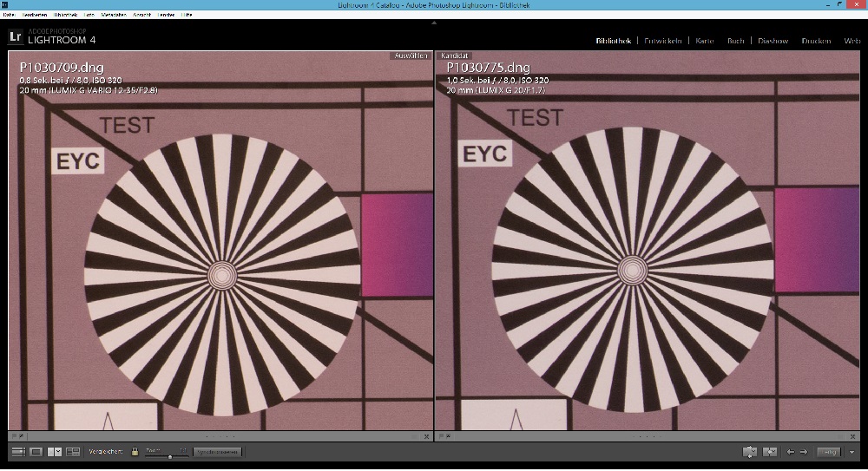The image size is (868, 471).
Task: Adjust the Zoom slider handle
Action: click(170, 456)
